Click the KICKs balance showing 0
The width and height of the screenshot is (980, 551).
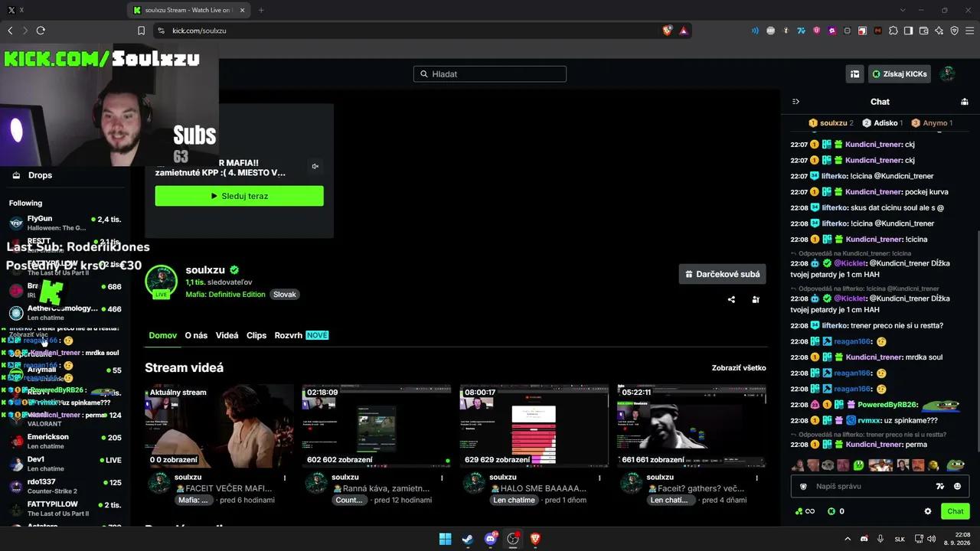click(x=836, y=511)
